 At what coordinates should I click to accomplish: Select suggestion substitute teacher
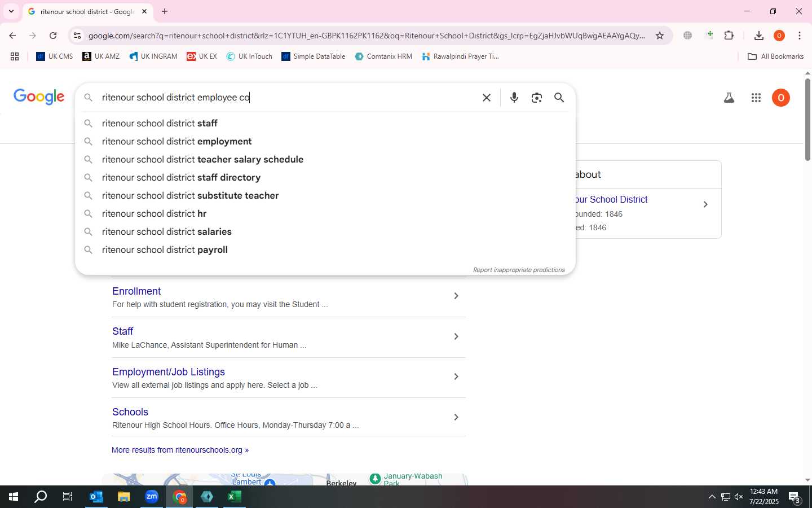click(x=325, y=195)
